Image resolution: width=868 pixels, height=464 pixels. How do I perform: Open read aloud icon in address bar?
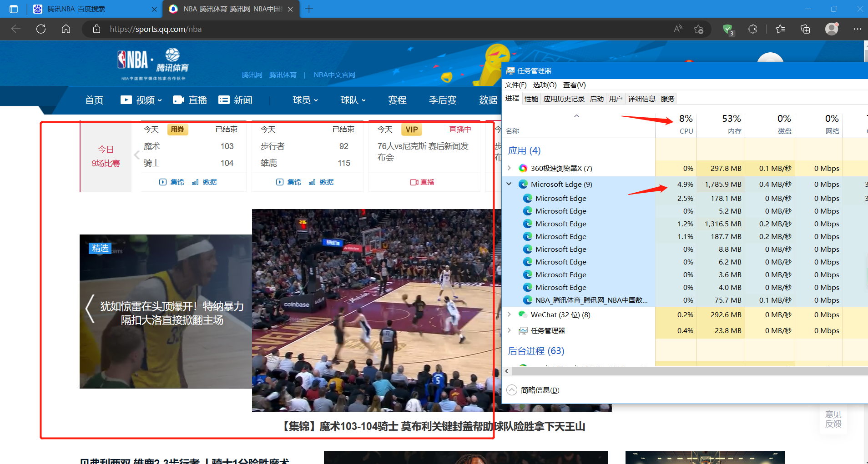pos(678,29)
